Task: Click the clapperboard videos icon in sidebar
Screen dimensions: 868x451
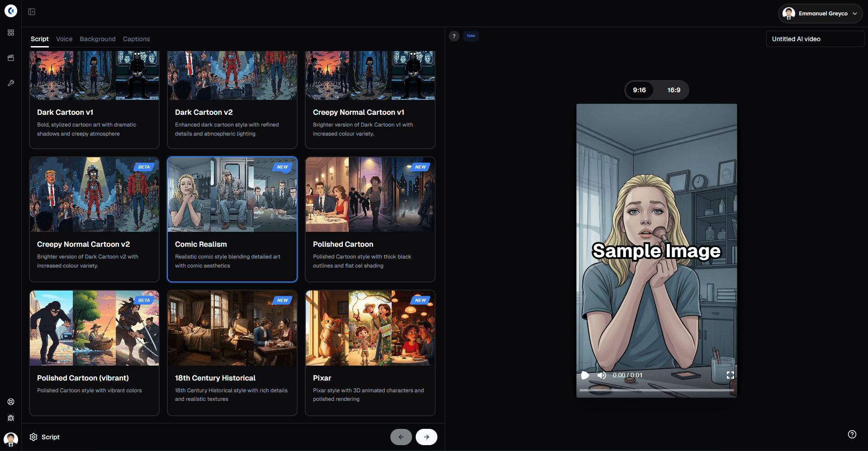Action: pos(10,58)
